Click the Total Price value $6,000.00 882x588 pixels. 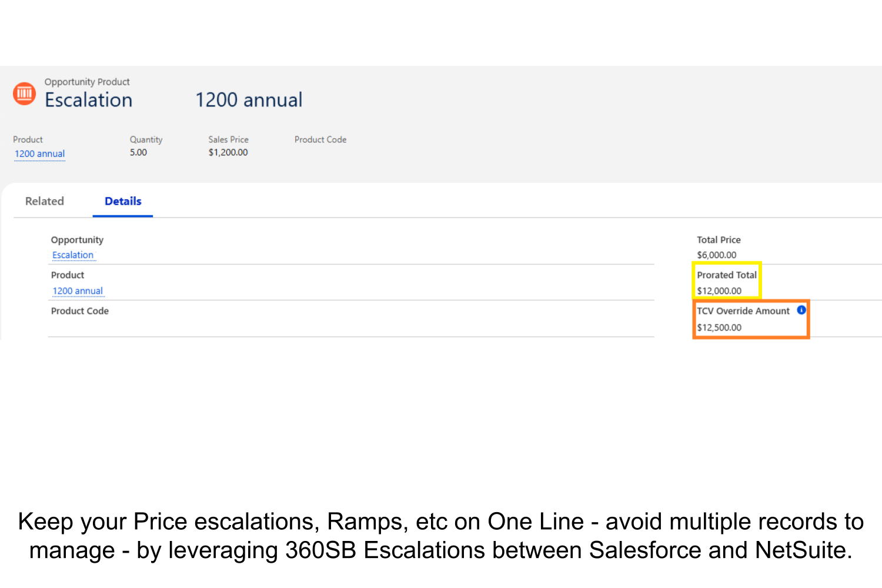pos(717,255)
